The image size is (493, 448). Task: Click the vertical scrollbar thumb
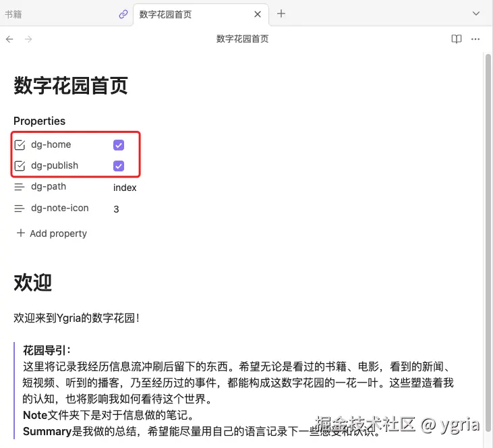point(488,242)
